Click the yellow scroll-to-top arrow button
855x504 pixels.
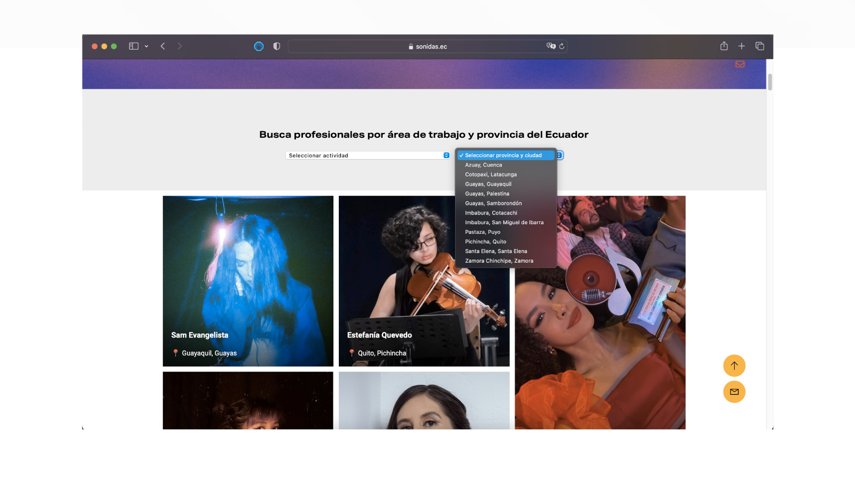coord(734,366)
